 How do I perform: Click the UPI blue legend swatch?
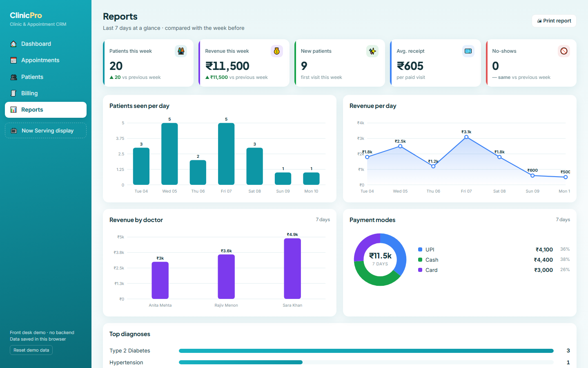420,249
